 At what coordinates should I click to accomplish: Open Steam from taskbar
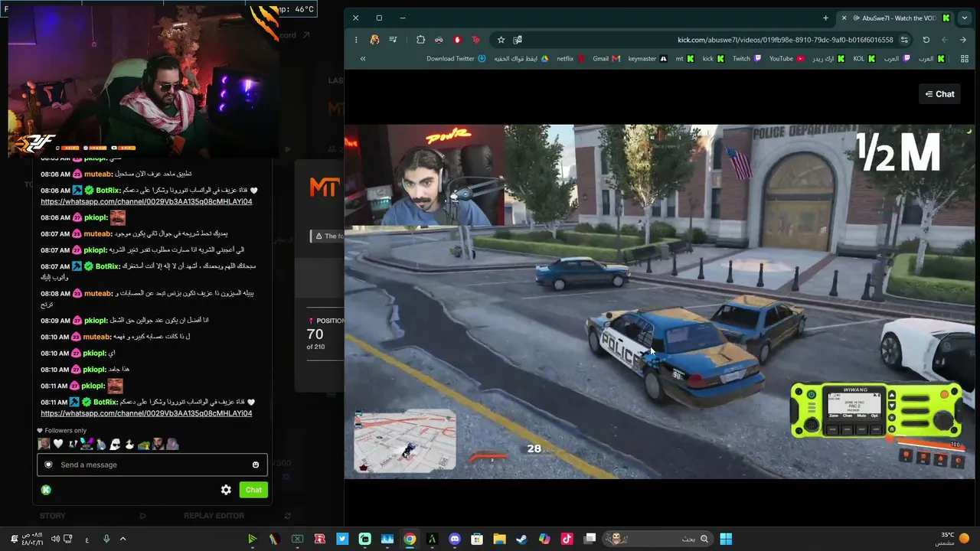click(x=521, y=539)
